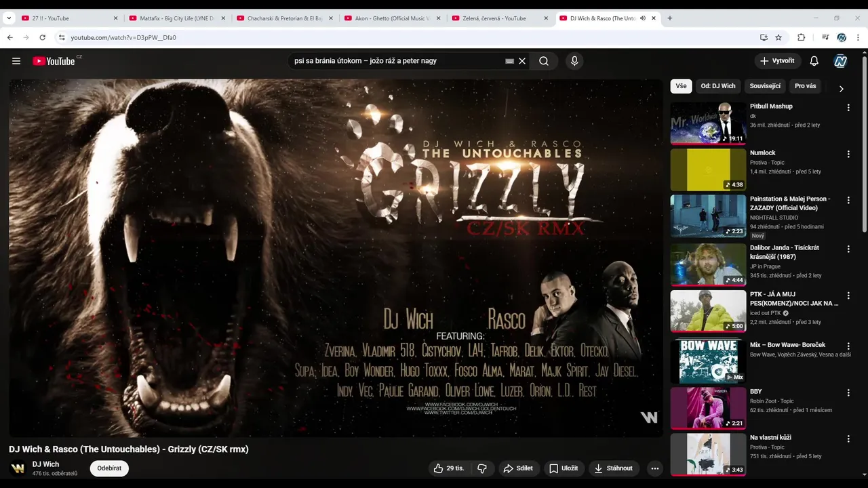Click the Vytvořit create button
This screenshot has height=488, width=868.
coord(778,61)
